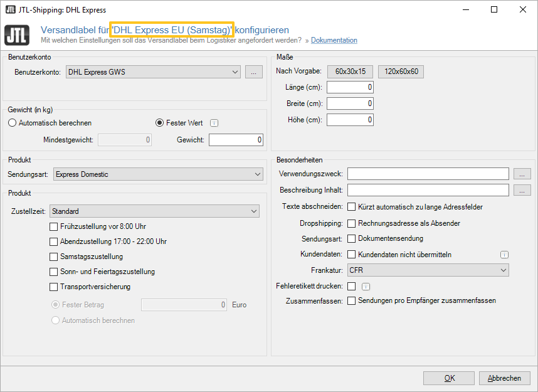Click the JTL title bar app icon
The height and width of the screenshot is (392, 538).
pyautogui.click(x=10, y=9)
